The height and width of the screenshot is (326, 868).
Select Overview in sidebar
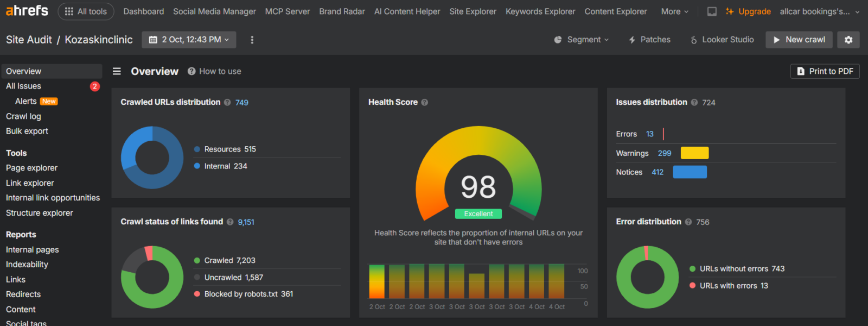(52, 71)
